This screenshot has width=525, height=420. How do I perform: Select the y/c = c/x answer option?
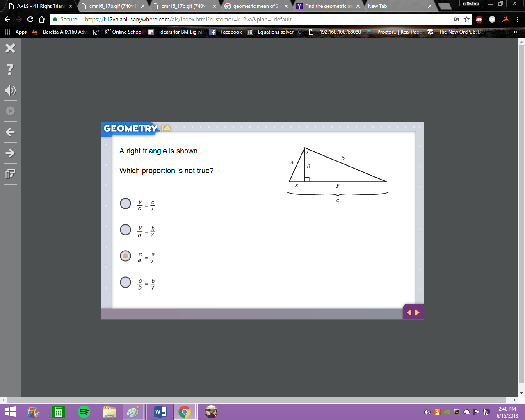pyautogui.click(x=126, y=203)
